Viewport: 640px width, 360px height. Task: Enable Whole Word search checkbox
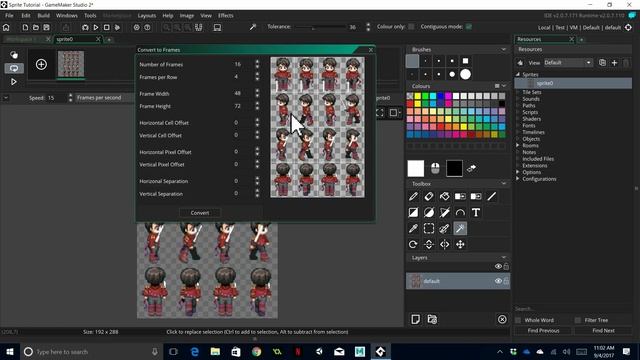[518, 320]
